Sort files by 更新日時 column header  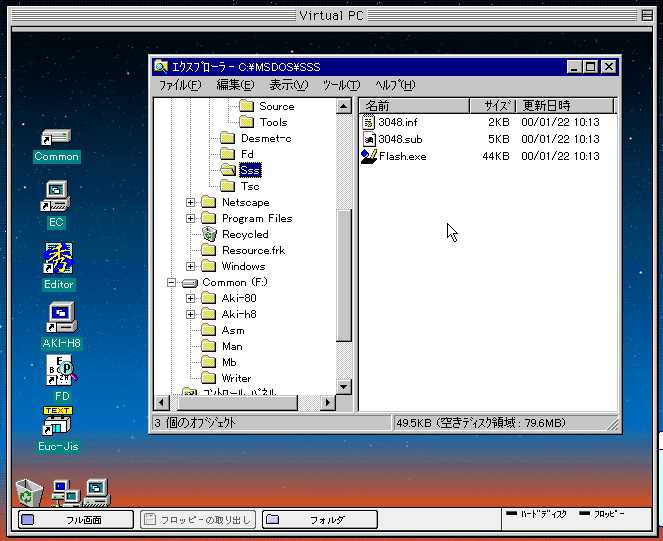[565, 105]
